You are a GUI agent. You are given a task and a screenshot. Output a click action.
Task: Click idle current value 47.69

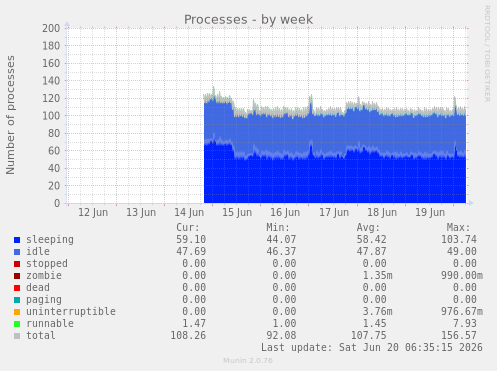click(191, 251)
